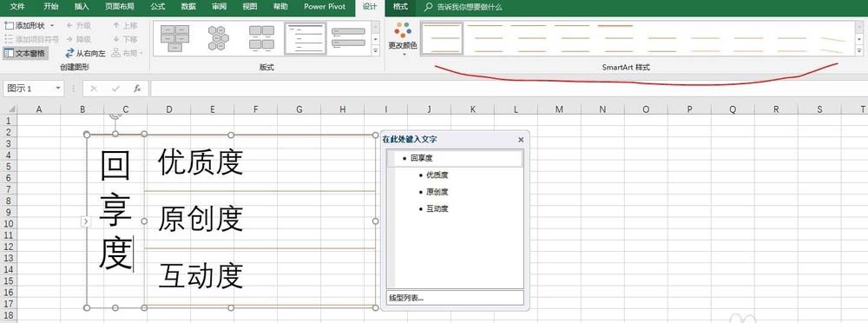Switch to the 插入 Insert tab
868x323 pixels.
(x=82, y=7)
